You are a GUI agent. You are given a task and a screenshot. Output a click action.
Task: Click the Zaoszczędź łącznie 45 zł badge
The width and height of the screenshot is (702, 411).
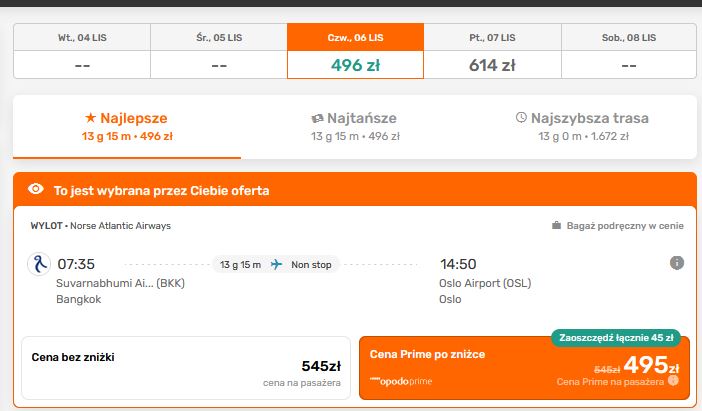coord(616,338)
